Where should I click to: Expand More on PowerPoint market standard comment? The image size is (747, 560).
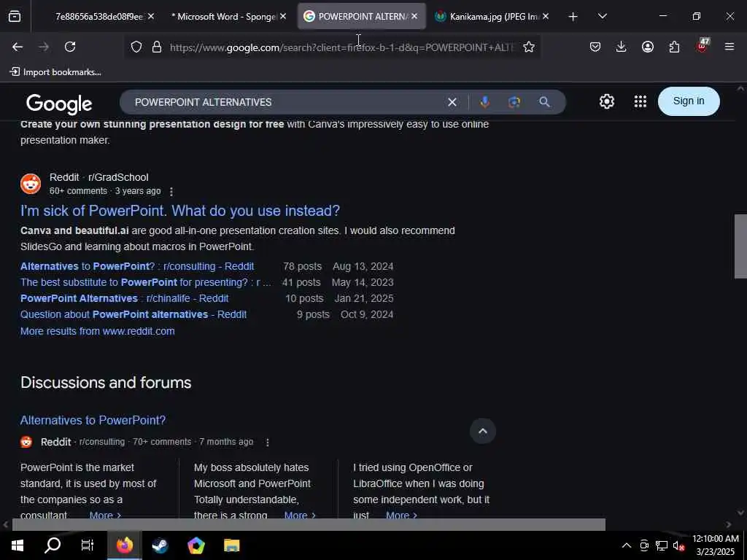click(x=105, y=515)
